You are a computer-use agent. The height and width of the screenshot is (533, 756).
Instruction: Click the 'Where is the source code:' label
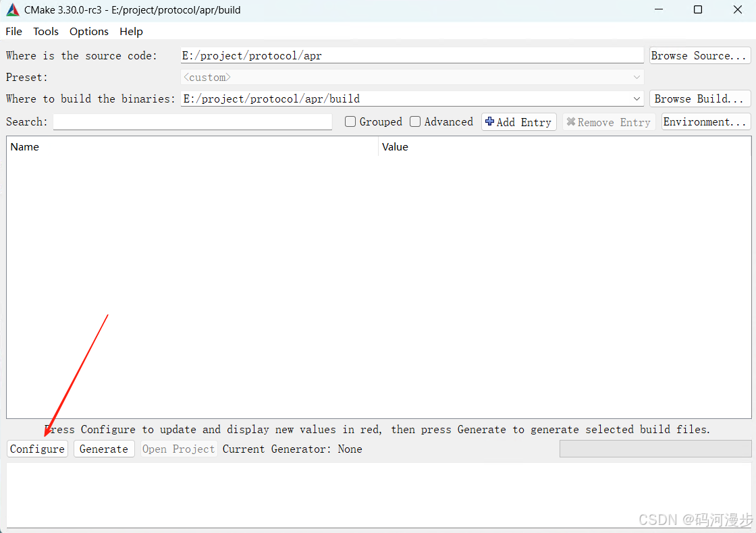82,56
